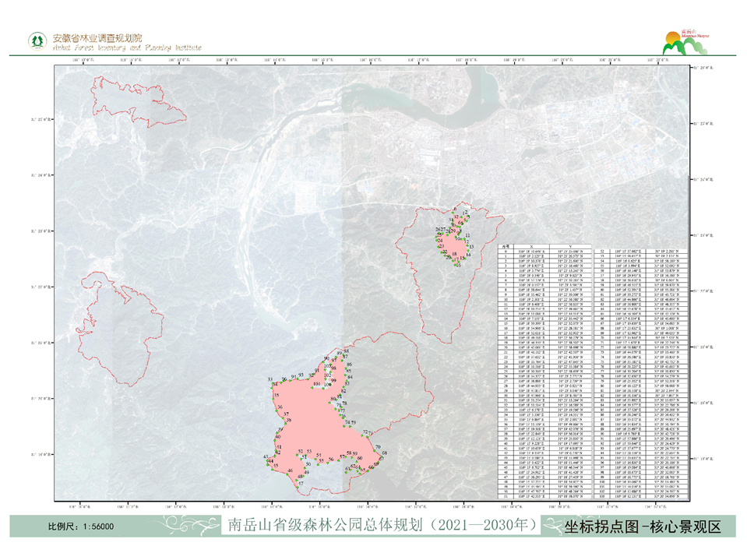The image size is (747, 560).
Task: Click the 安徽省林业调查规划院 institute name
Action: 98,37
